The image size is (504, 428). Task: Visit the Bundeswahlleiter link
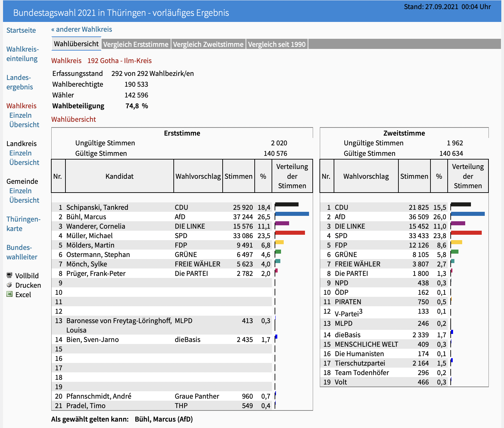point(22,252)
